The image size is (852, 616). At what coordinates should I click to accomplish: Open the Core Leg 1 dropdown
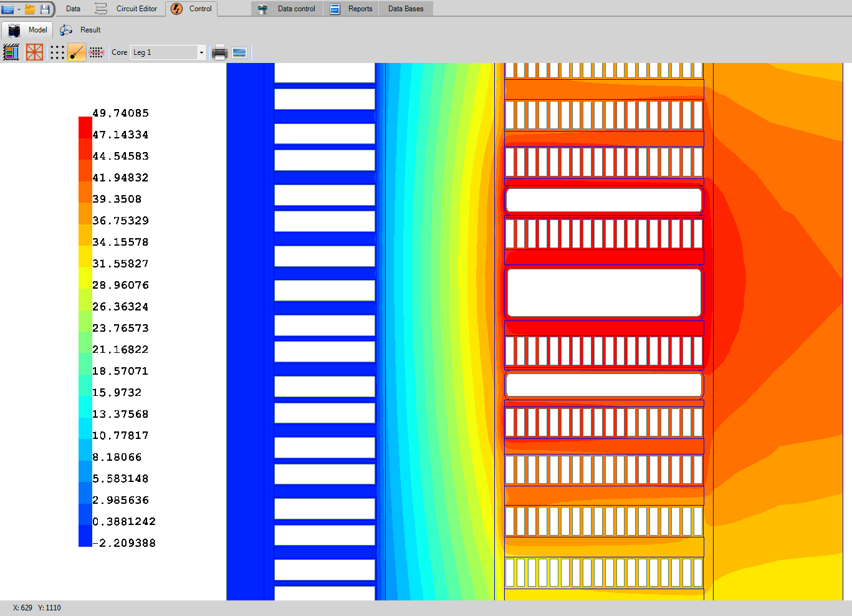[x=168, y=52]
